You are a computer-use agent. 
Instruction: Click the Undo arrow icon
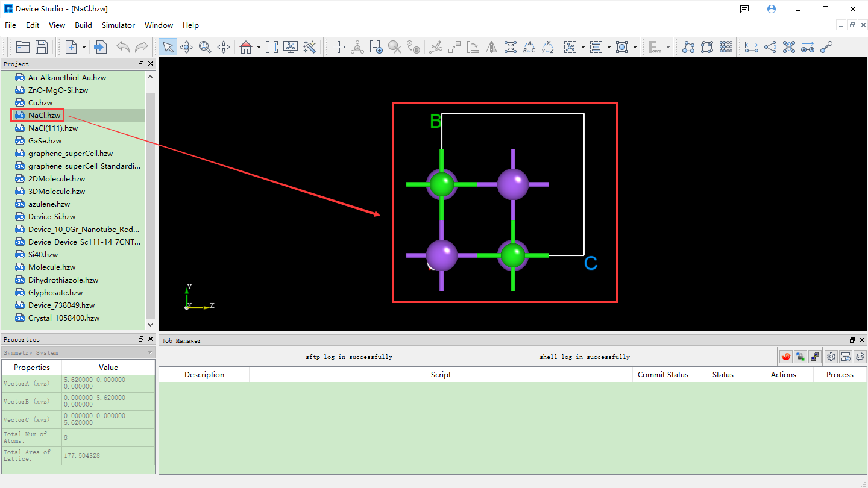click(x=123, y=47)
